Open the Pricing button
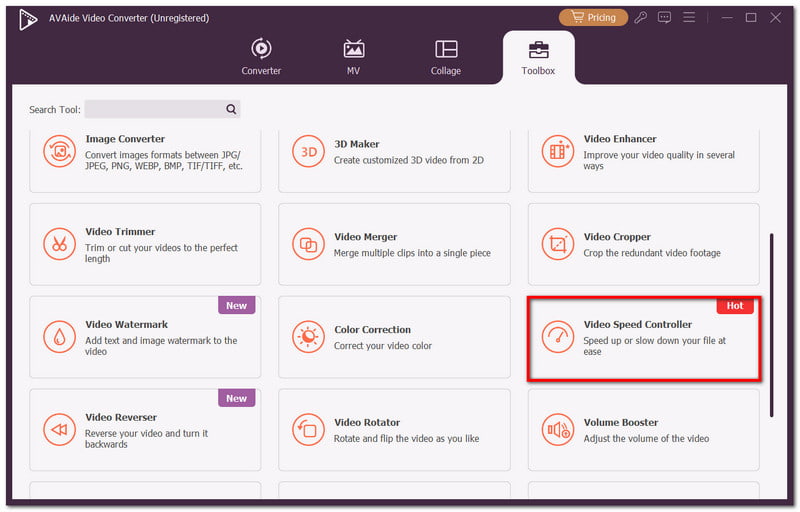 click(x=593, y=18)
